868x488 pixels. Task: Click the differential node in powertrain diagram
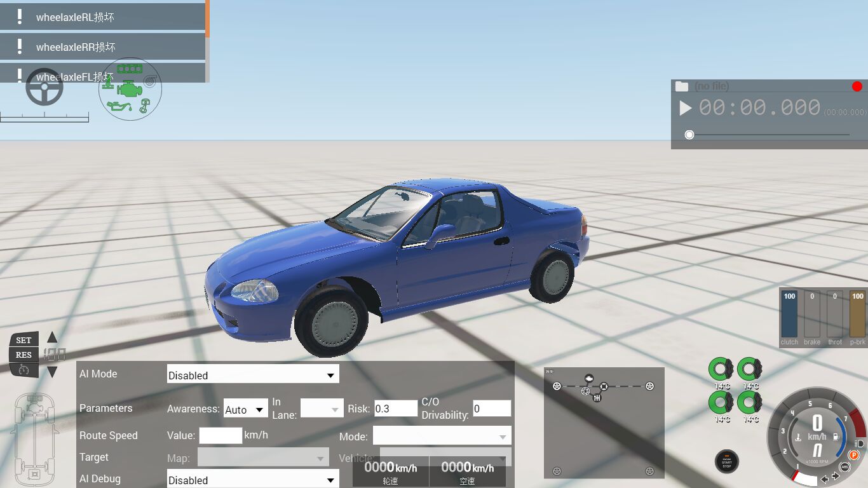[x=604, y=386]
